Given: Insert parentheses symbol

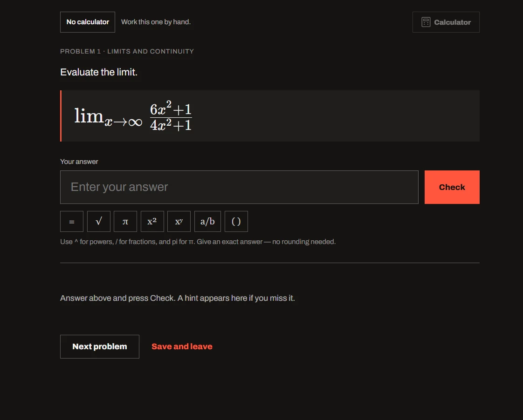Looking at the screenshot, I should 236,222.
